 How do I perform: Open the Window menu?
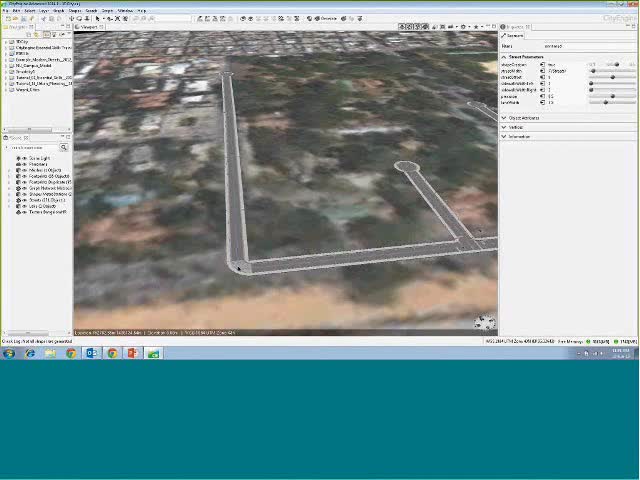125,11
